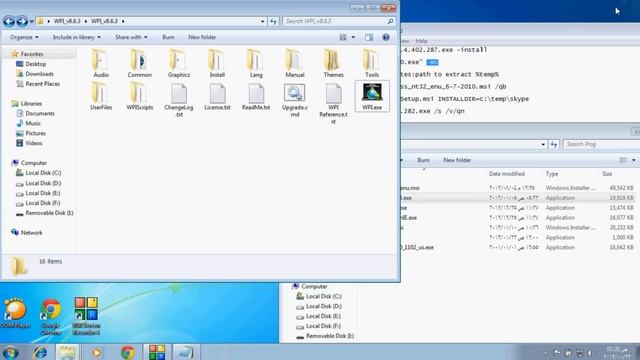640x360 pixels.
Task: Open Google Chrome desktop shortcut
Action: pos(51,317)
